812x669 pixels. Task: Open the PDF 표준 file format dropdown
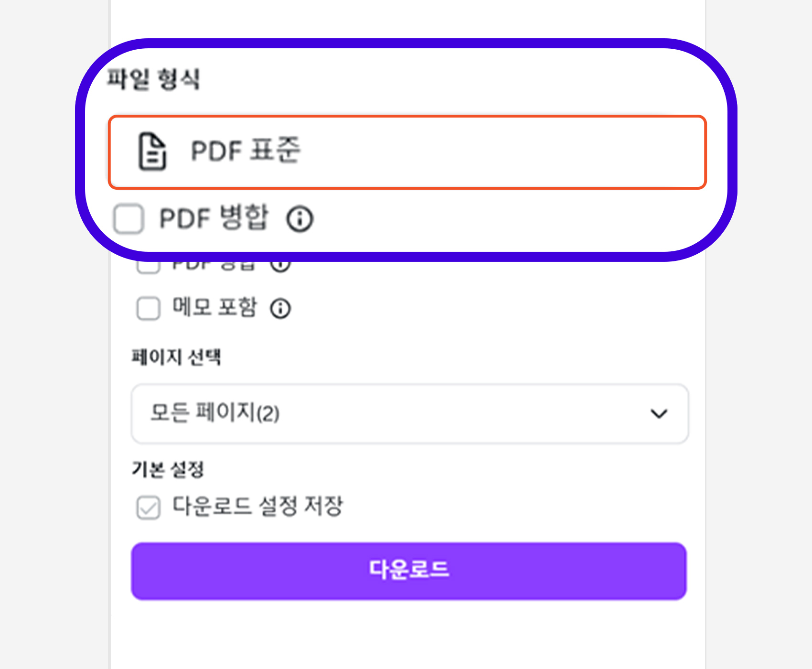[407, 152]
